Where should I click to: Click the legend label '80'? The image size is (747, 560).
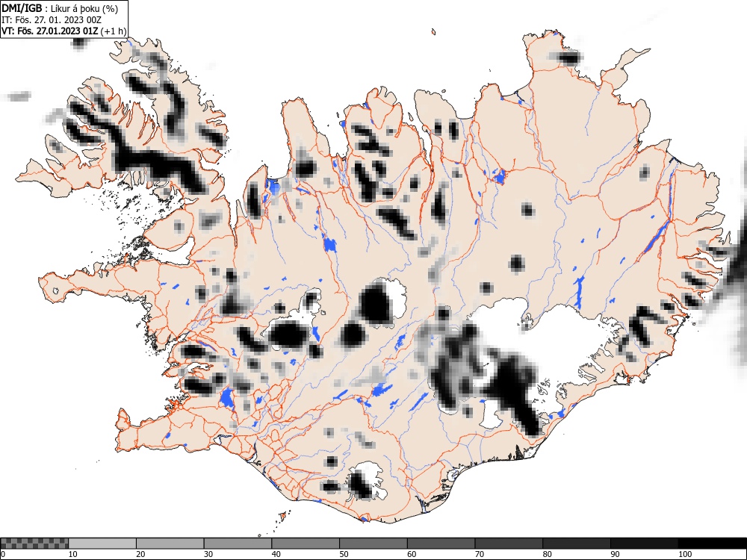[x=547, y=554]
